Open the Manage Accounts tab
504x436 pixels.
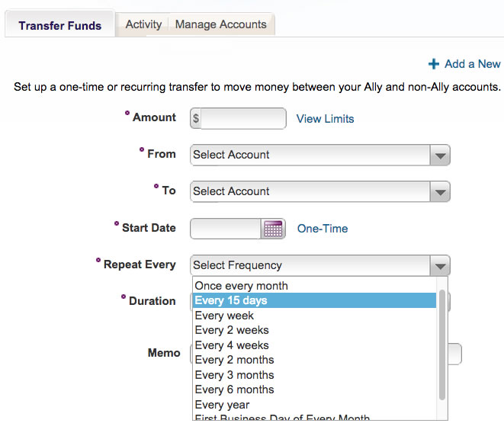point(220,24)
